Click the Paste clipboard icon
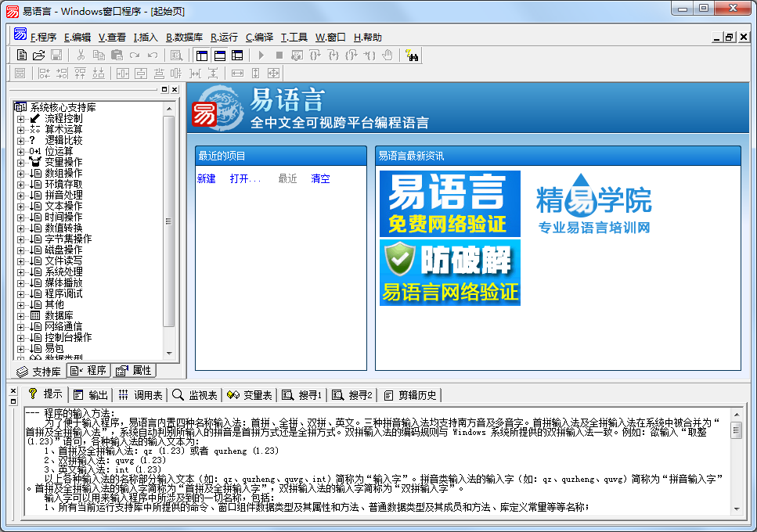Viewport: 757px width, 532px height. pos(117,56)
